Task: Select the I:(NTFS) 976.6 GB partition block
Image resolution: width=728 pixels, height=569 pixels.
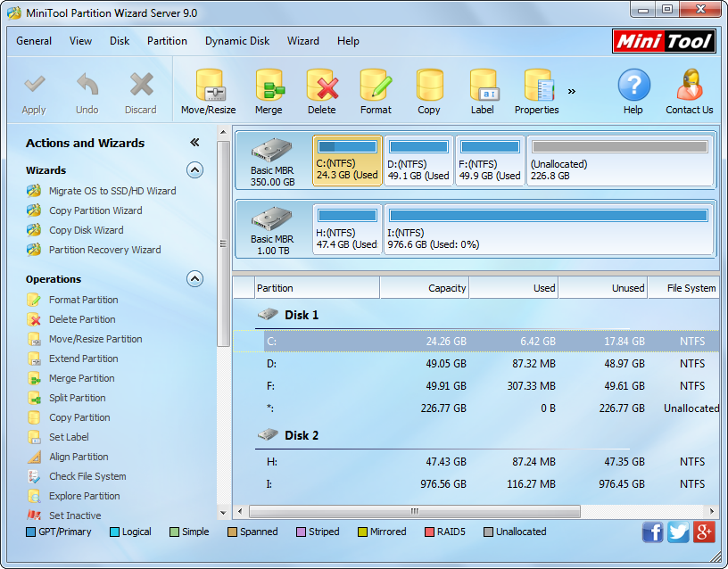Action: click(549, 230)
